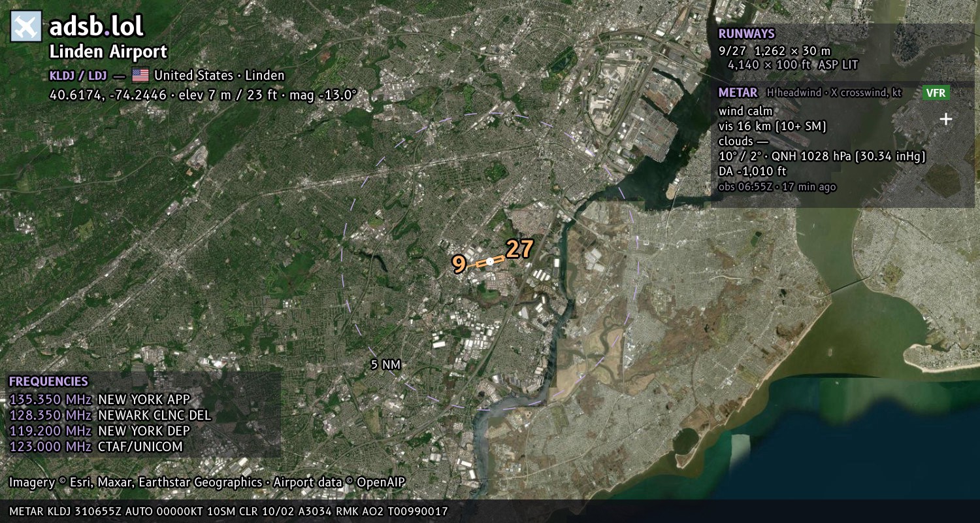Click the 'clouds —' METAR line
The image size is (980, 523).
[743, 141]
